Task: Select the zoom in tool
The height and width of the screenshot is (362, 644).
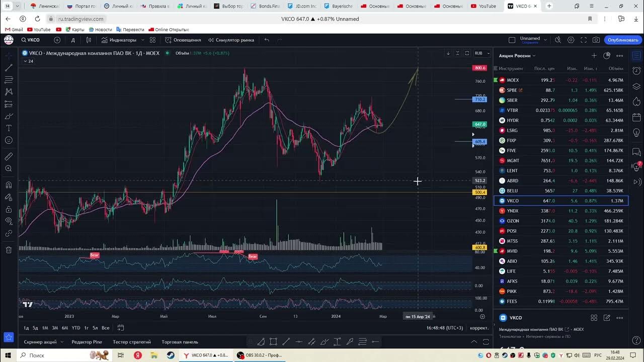Action: coord(9,168)
